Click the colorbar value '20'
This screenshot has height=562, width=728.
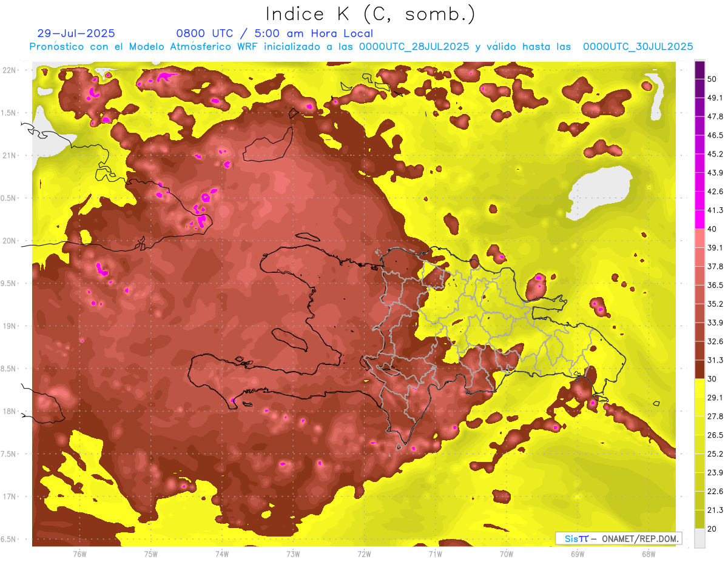(x=712, y=529)
